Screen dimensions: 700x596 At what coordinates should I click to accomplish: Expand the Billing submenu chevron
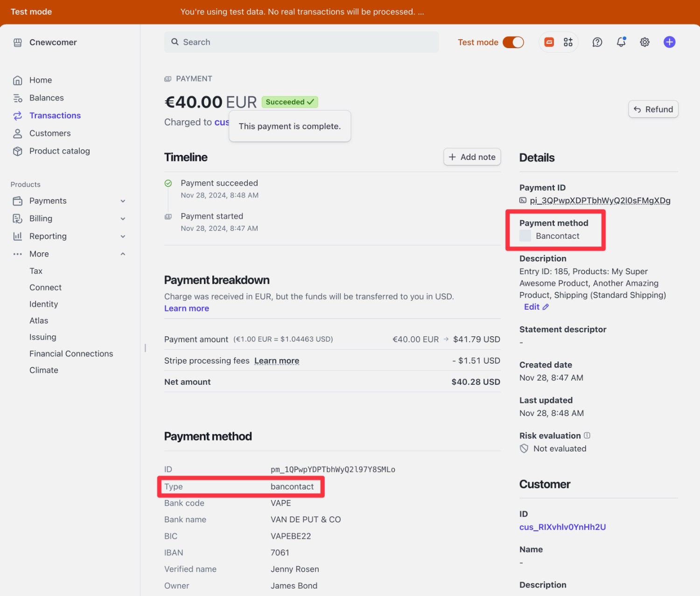coord(123,219)
